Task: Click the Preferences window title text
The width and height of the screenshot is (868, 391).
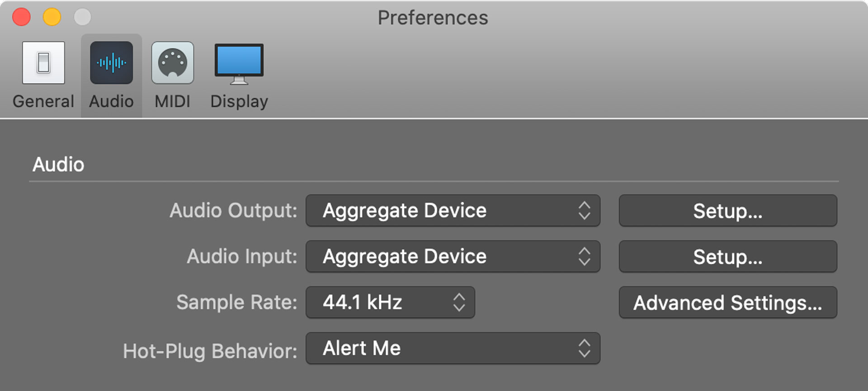Action: point(433,18)
